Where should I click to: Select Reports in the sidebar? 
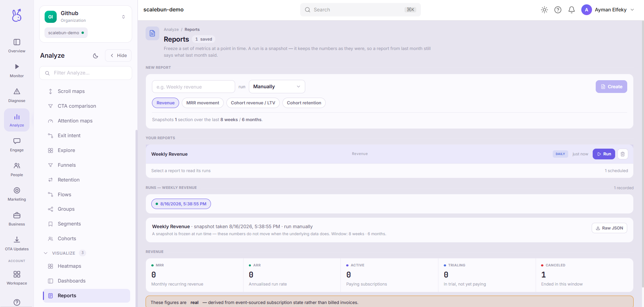(x=87, y=296)
